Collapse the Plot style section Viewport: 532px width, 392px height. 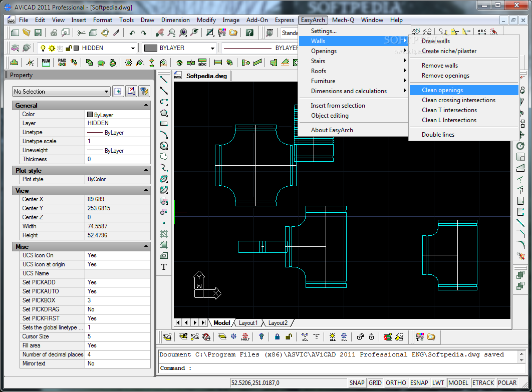[x=146, y=170]
